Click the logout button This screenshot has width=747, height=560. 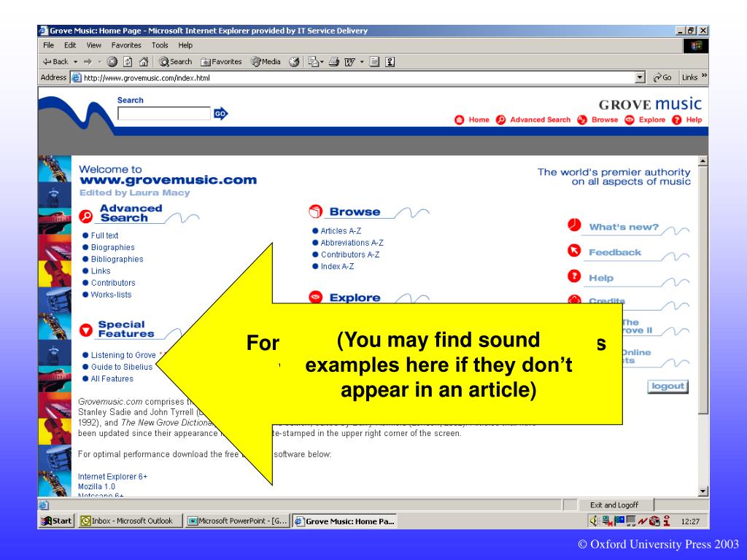pyautogui.click(x=668, y=386)
